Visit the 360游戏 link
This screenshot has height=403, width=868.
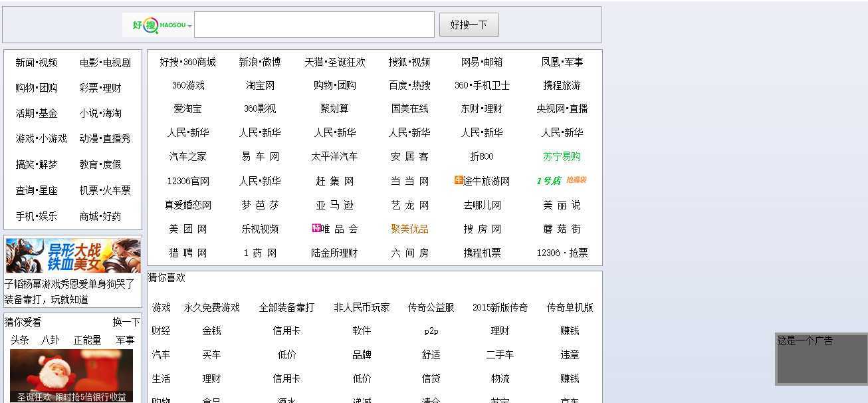(188, 85)
